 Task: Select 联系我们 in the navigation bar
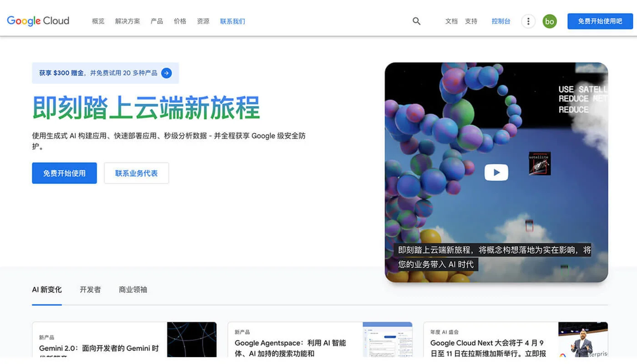[x=233, y=21]
